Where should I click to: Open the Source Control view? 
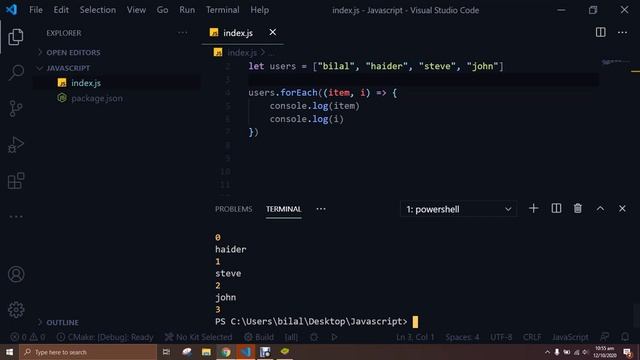coord(16,109)
